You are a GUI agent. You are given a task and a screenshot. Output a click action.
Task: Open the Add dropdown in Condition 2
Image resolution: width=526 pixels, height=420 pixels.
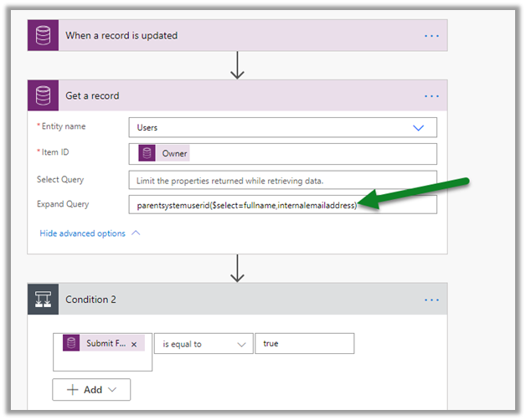coord(91,389)
